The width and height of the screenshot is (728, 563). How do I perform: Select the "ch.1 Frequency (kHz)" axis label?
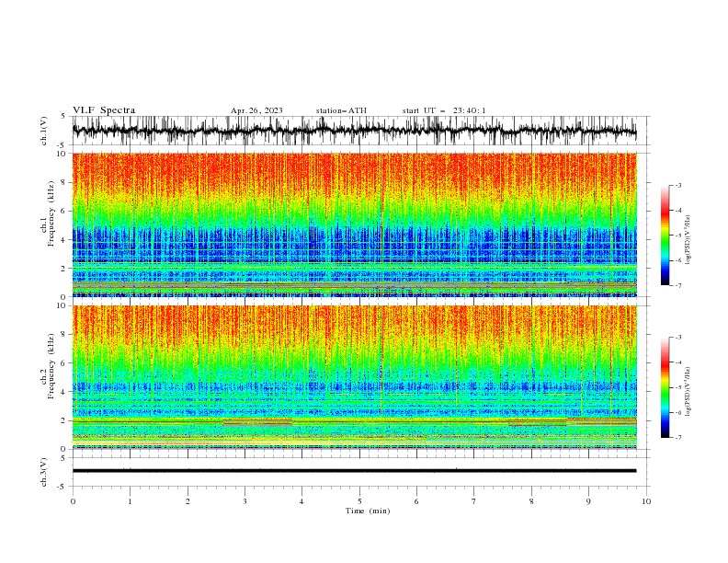click(48, 213)
